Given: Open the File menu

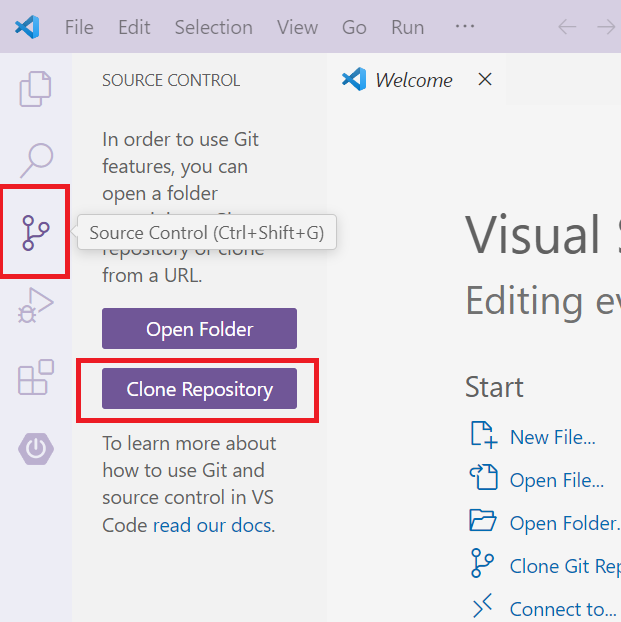Looking at the screenshot, I should [79, 27].
